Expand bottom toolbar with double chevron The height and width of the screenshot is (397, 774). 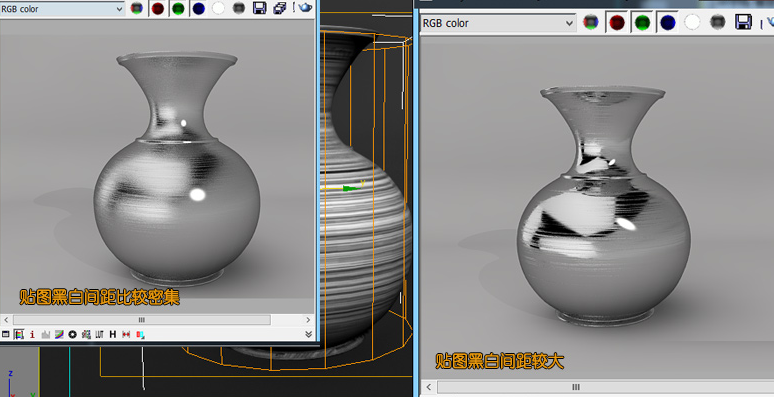tap(309, 334)
